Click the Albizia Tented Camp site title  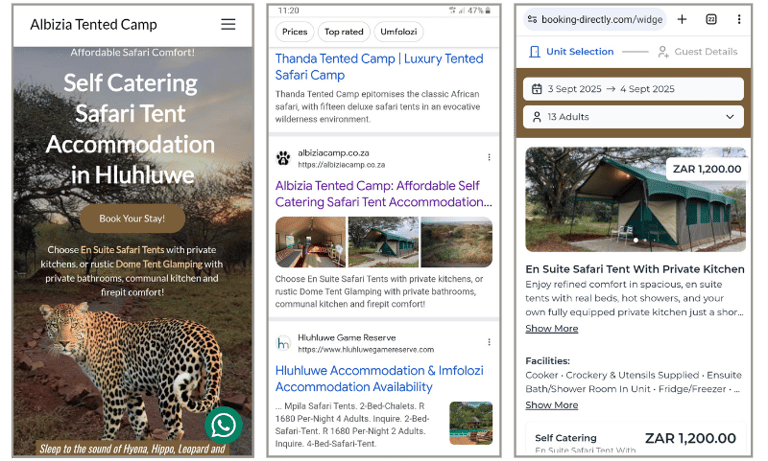[94, 24]
